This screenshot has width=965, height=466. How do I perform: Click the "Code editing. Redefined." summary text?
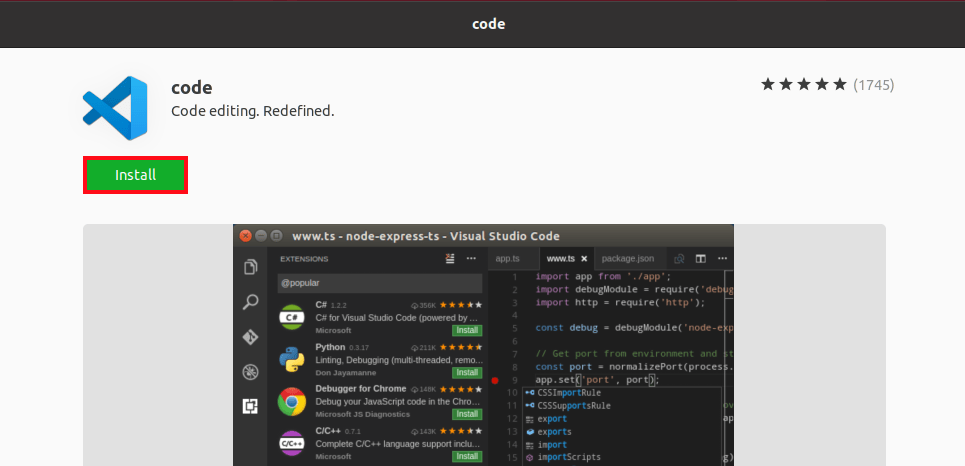click(x=252, y=111)
